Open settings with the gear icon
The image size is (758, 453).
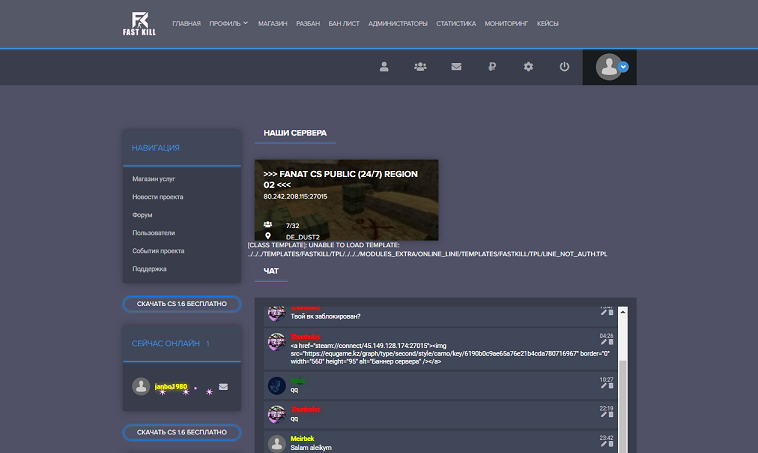click(528, 67)
